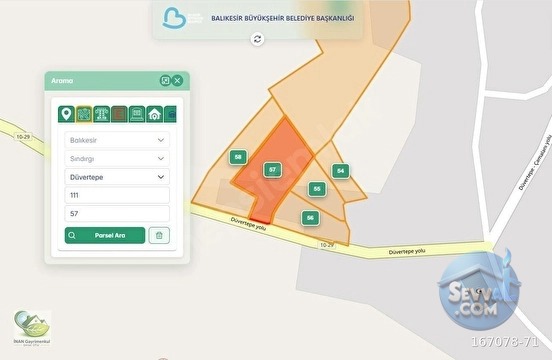552x360 pixels.
Task: Focus the parcel number field showing 57
Action: point(117,213)
